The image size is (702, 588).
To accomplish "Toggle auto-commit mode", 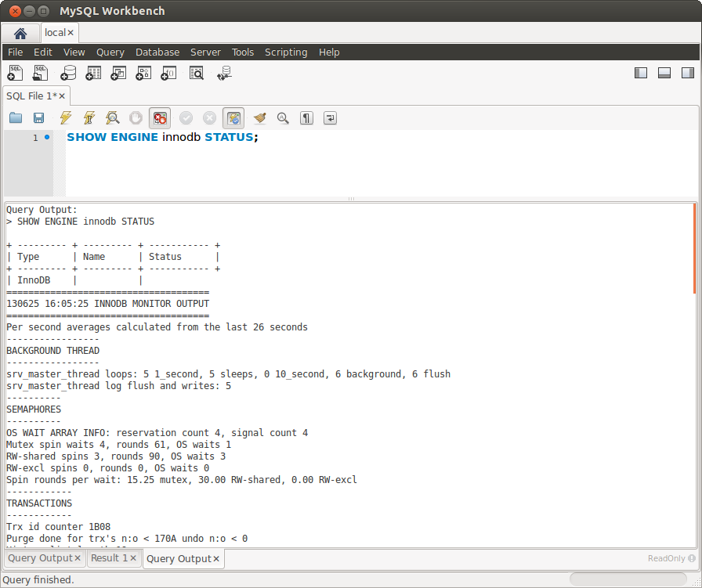I will pyautogui.click(x=233, y=117).
